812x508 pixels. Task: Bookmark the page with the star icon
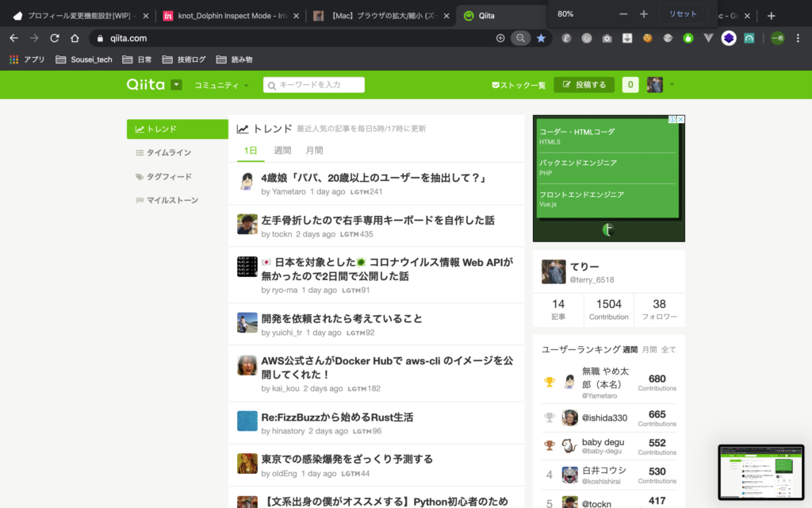click(x=541, y=38)
